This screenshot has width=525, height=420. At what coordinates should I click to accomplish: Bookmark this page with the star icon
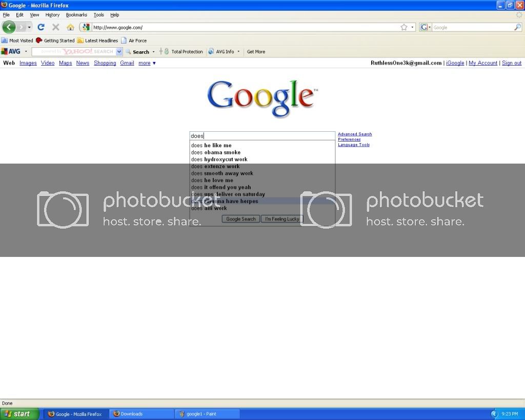click(404, 27)
